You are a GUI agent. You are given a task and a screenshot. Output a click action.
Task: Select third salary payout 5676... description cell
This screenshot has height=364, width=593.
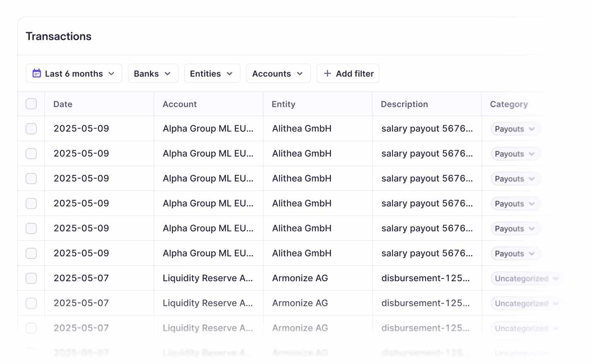[x=427, y=178]
